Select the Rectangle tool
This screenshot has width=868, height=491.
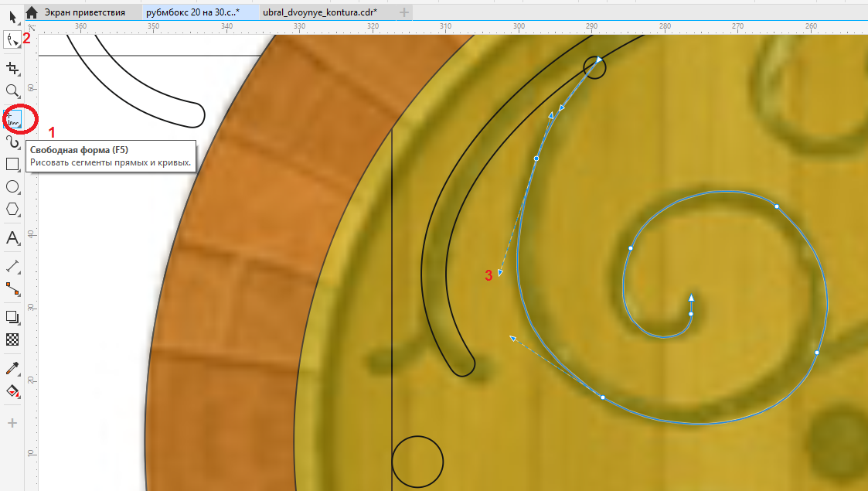pyautogui.click(x=12, y=164)
